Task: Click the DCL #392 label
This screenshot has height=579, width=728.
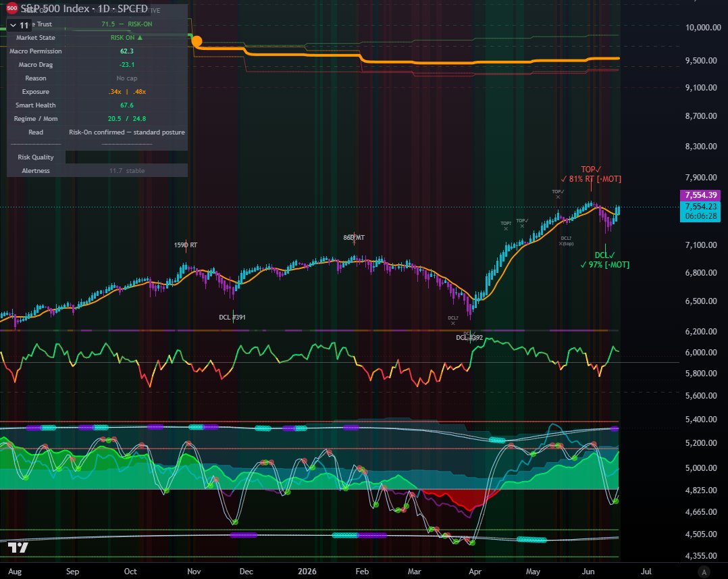Action: click(x=469, y=338)
